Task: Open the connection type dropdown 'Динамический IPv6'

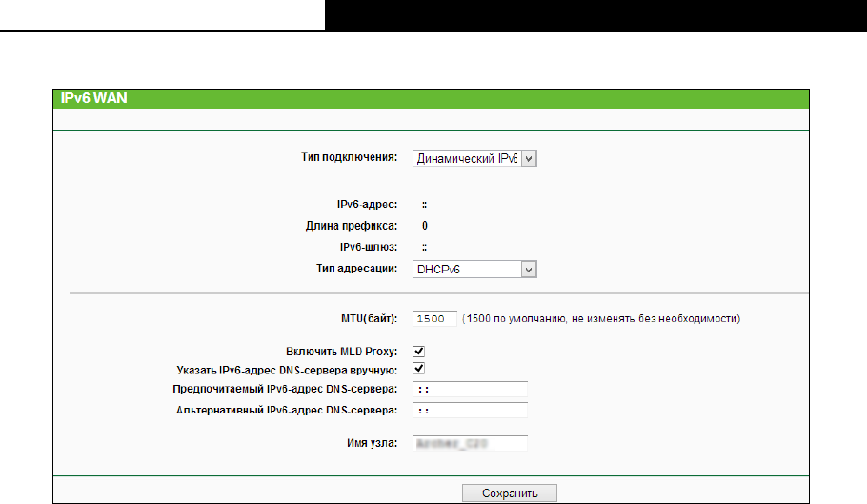Action: tap(474, 158)
